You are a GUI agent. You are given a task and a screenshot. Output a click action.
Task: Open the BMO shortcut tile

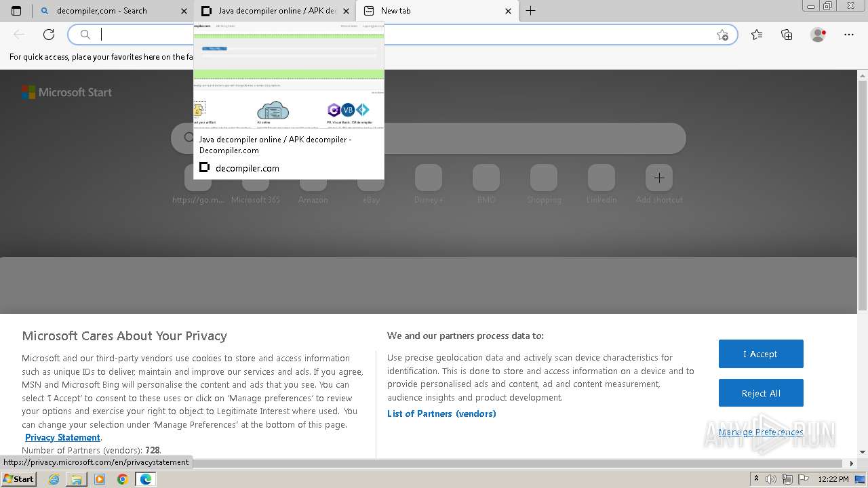486,184
